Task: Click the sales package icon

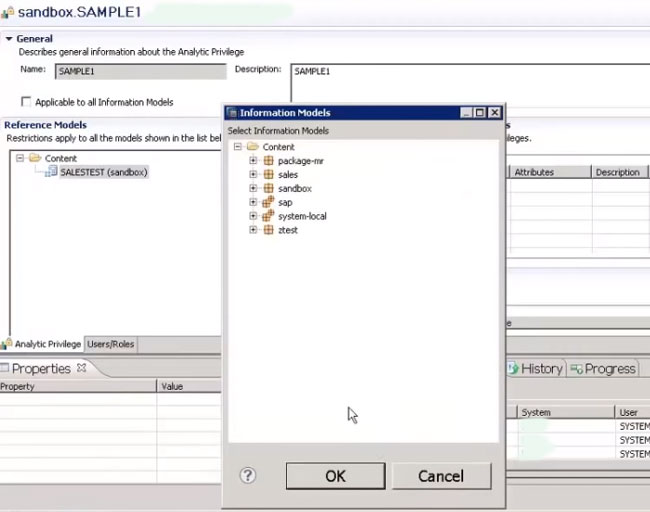Action: (269, 175)
